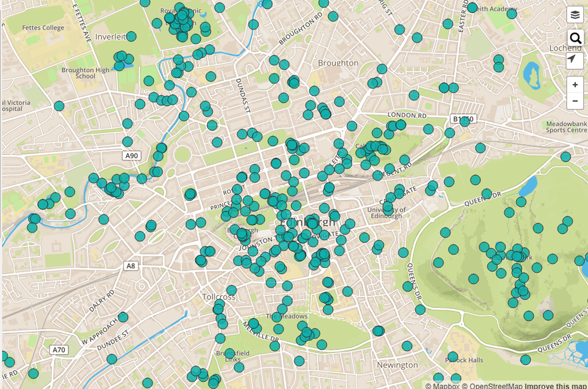Viewport: 588px width, 389px height.
Task: Select marker beside Royal Victoria Hospital label
Action: [59, 106]
